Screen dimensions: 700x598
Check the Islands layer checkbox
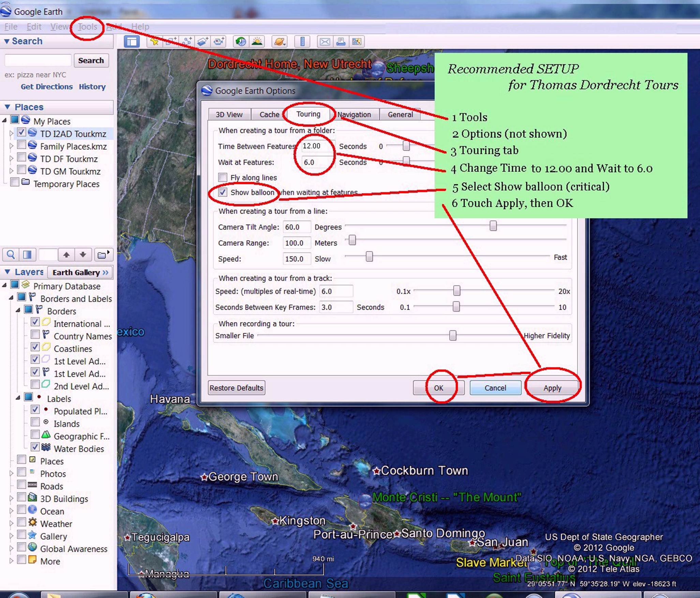35,422
